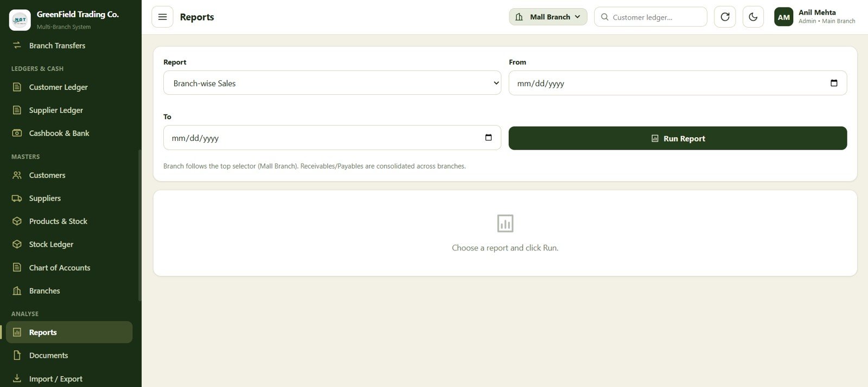Go to Chart of Accounts
Image resolution: width=868 pixels, height=387 pixels.
coord(69,267)
